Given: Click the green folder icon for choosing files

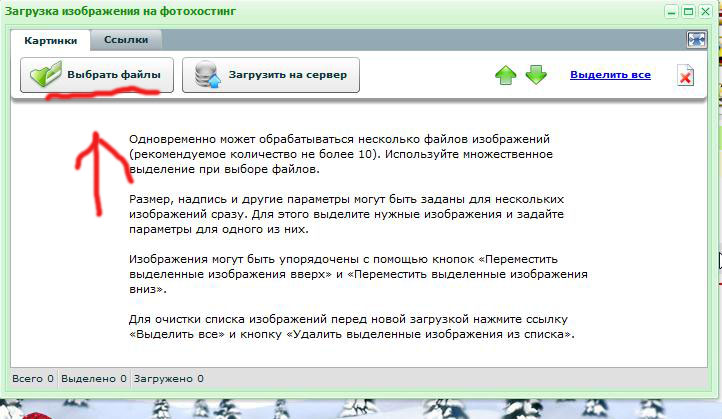Looking at the screenshot, I should (46, 76).
